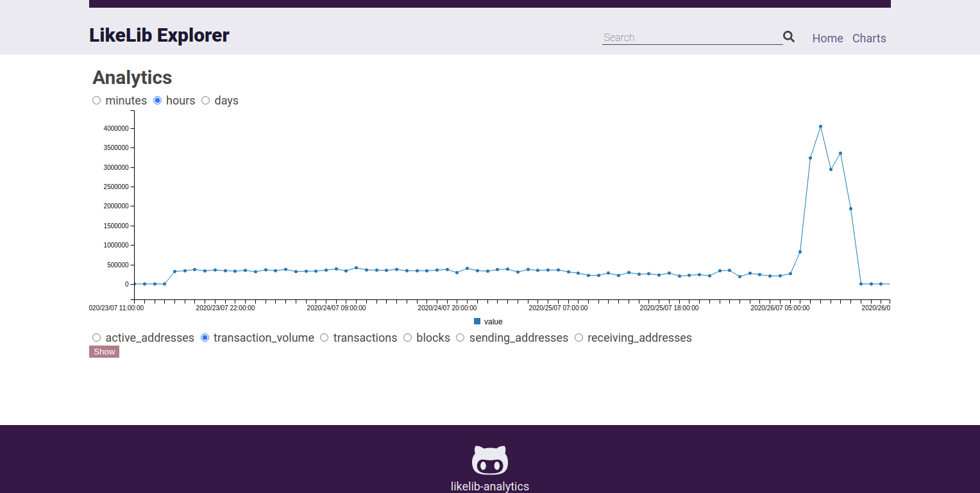Click the blue value legend square

point(477,321)
